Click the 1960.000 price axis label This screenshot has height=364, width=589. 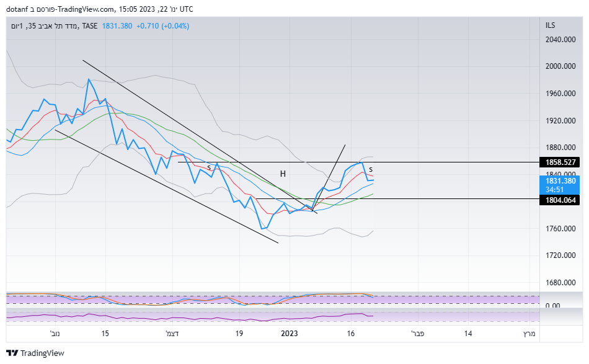click(x=560, y=94)
